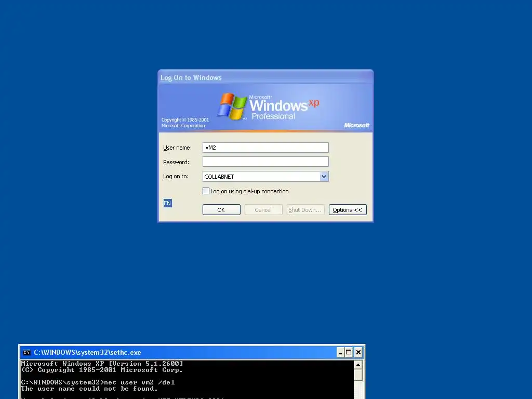This screenshot has width=532, height=399.
Task: Focus the empty Password field
Action: [265, 162]
